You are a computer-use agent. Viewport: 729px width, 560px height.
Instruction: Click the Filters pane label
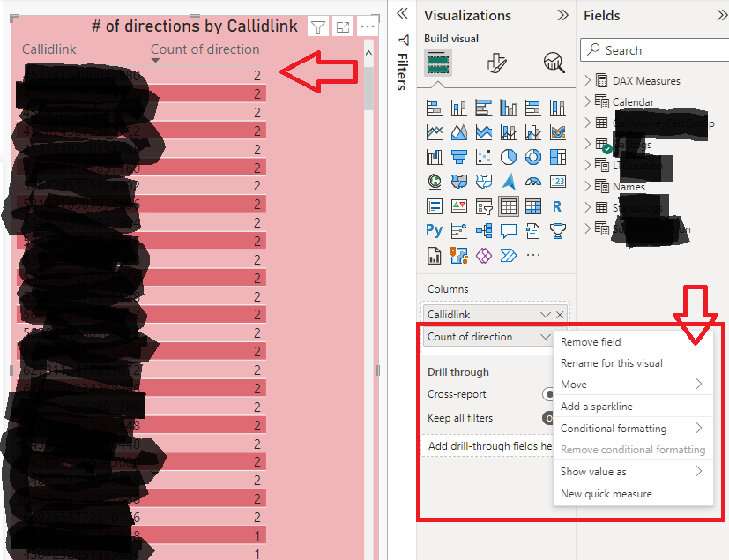click(403, 71)
